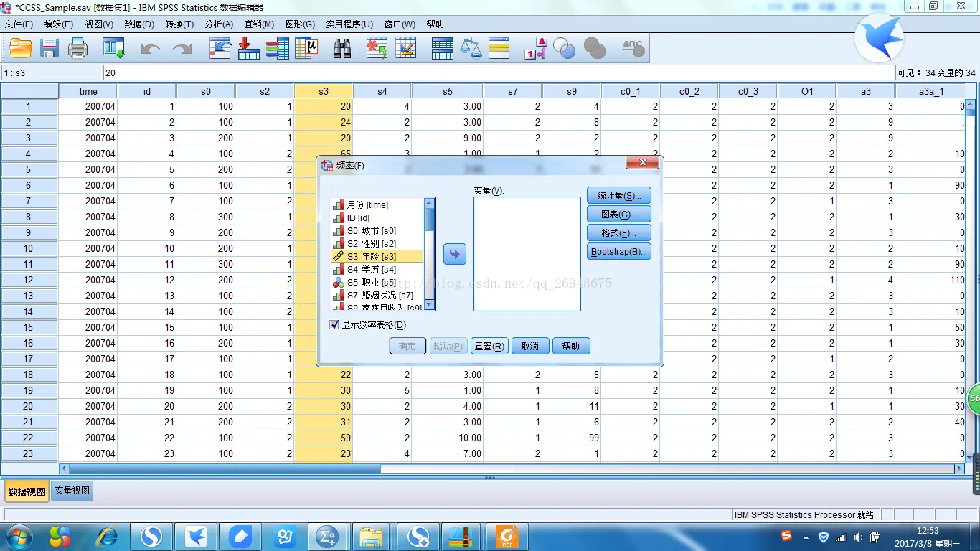980x551 pixels.
Task: Click the horizontal scrollbar of the data grid
Action: tap(512, 468)
